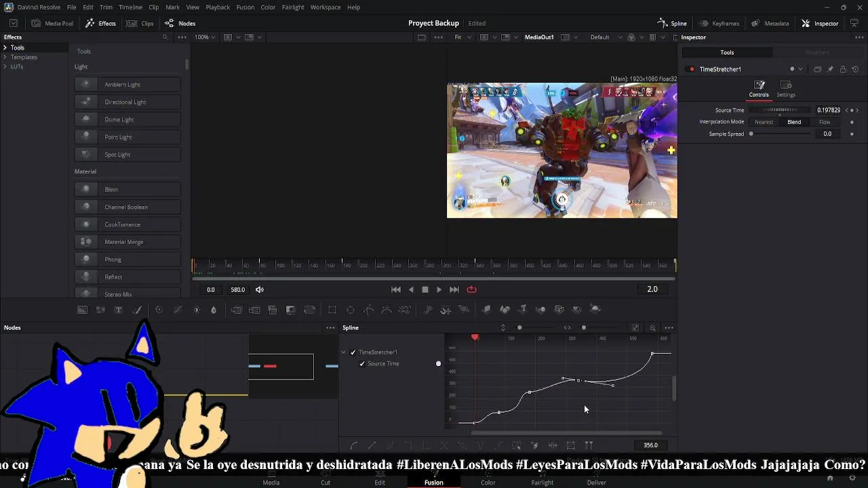Toggle the Sample Spread keyframe diamond
Screen dimensions: 868x488
tap(852, 134)
